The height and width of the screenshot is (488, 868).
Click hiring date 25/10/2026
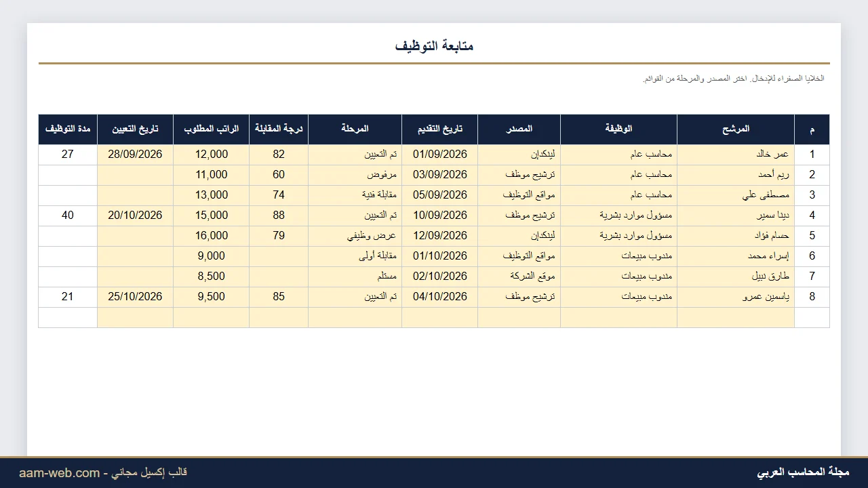(136, 297)
